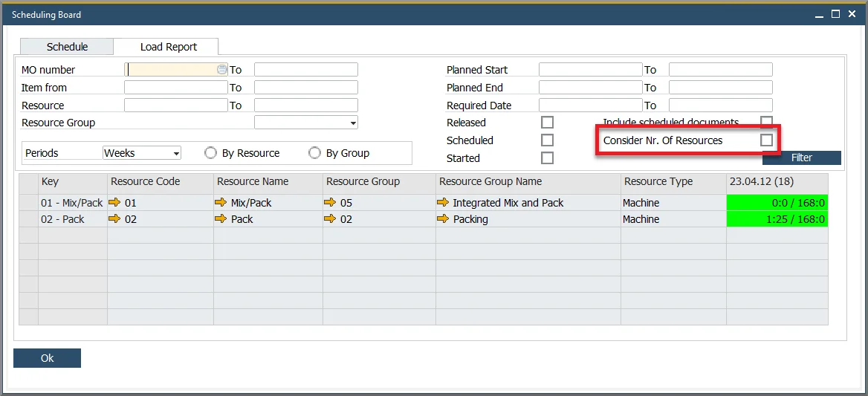Click Machine type cell in Mix/Pack row

(674, 203)
